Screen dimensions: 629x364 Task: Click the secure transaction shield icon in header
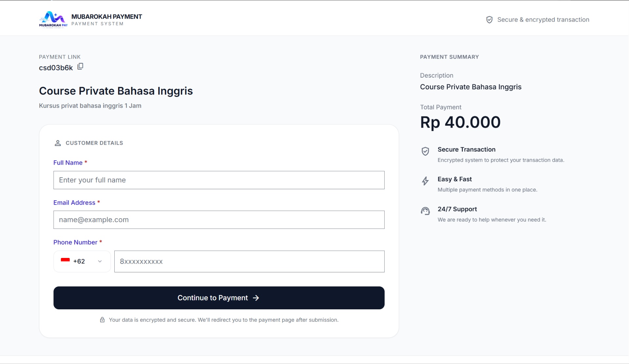tap(489, 20)
